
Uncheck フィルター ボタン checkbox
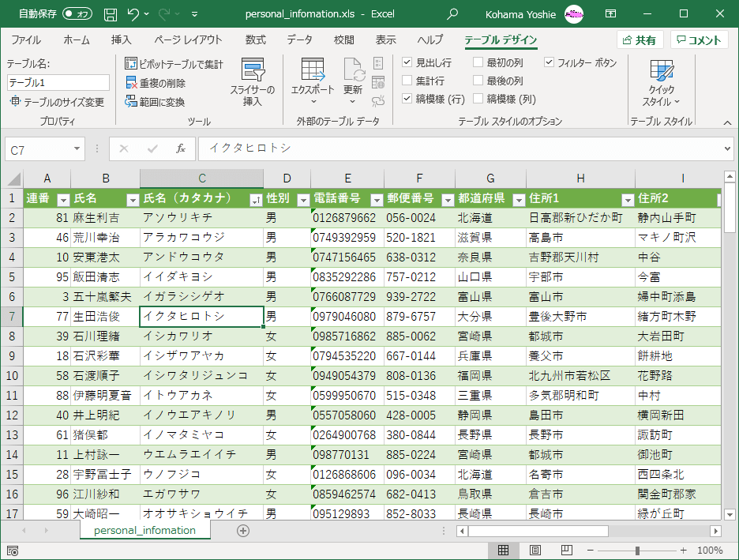pos(550,62)
